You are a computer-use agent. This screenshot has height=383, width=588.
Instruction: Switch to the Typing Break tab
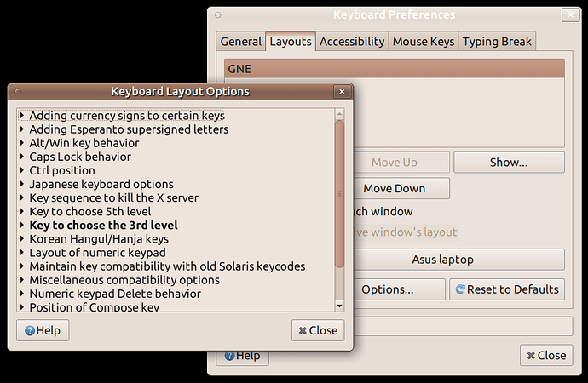tap(497, 41)
